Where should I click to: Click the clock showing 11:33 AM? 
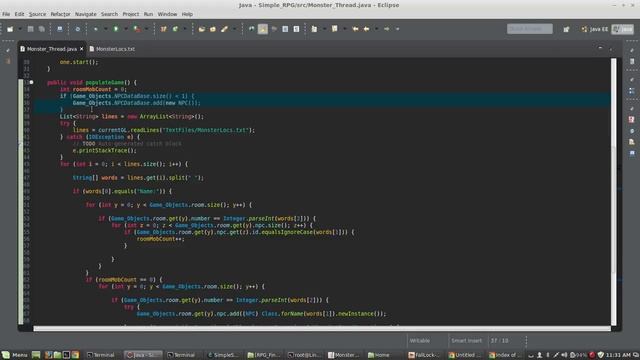pyautogui.click(x=618, y=355)
